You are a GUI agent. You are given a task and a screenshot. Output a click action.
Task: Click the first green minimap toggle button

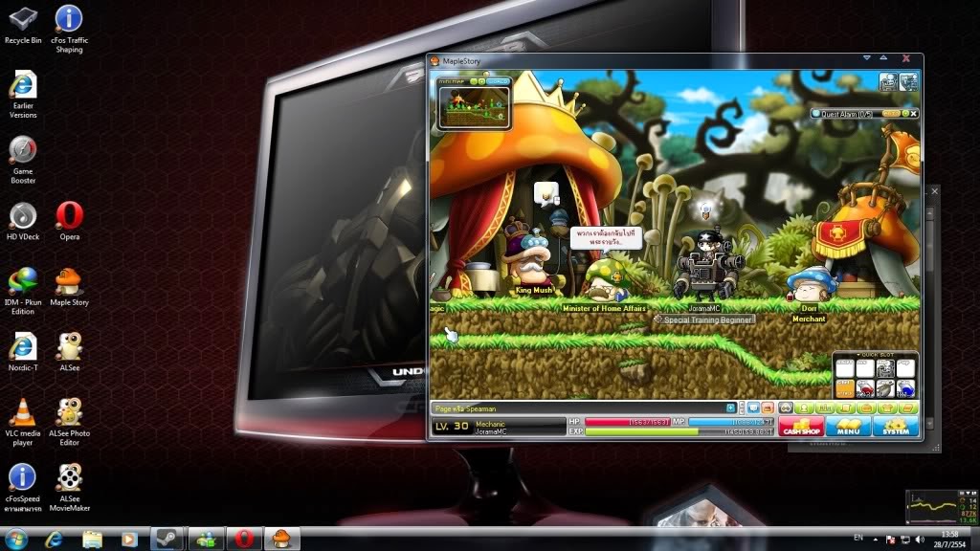tap(473, 81)
